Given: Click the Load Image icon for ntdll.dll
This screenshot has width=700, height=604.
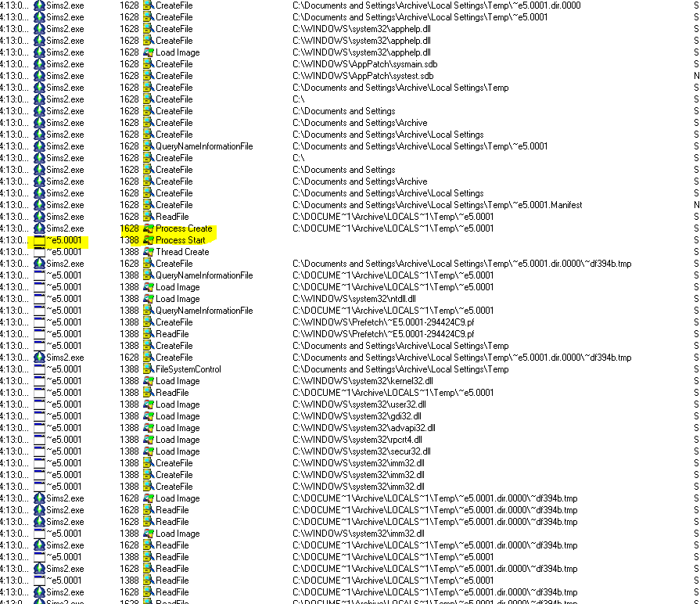Looking at the screenshot, I should (148, 299).
